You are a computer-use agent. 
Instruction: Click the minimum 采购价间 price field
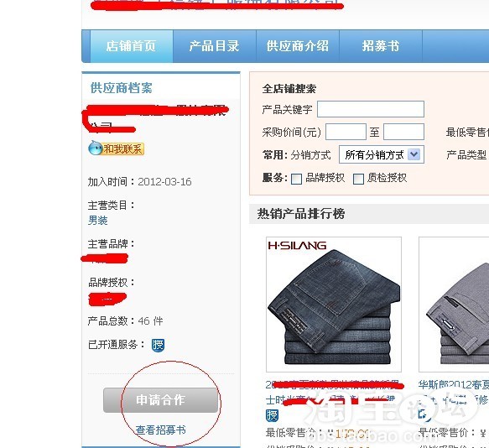coord(346,132)
